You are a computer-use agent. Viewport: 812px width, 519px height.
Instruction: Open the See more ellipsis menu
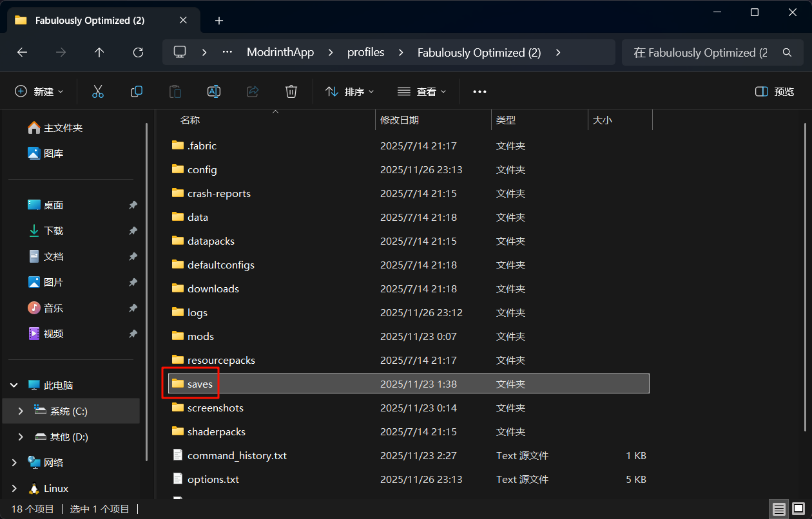(x=479, y=91)
